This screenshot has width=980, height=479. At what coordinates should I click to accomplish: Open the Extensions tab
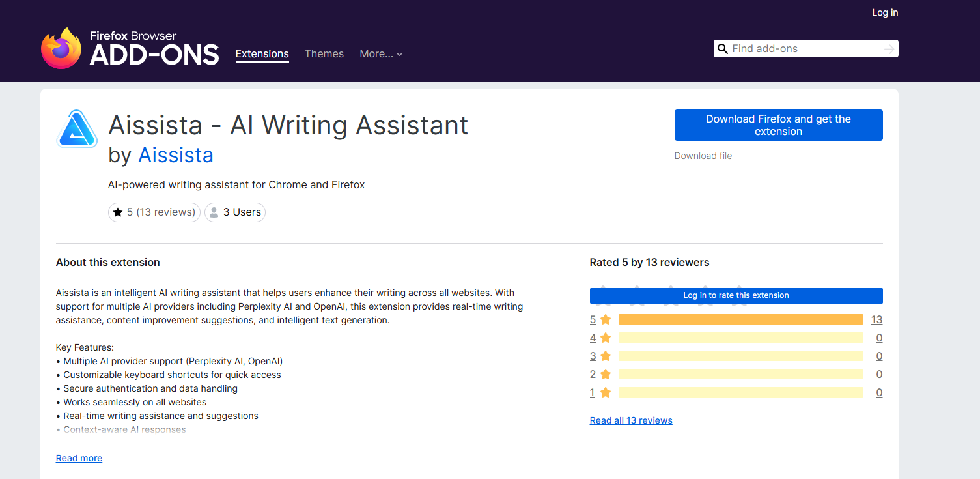pyautogui.click(x=262, y=54)
